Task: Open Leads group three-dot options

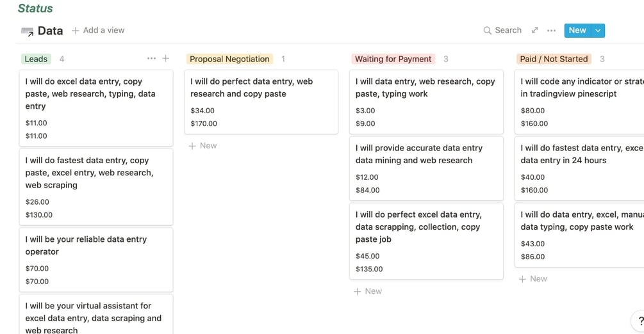Action: tap(151, 59)
